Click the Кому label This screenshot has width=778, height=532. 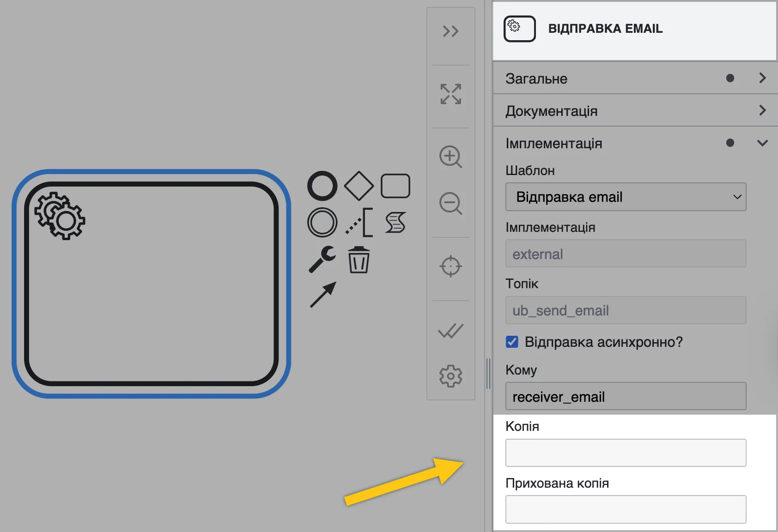(x=521, y=370)
